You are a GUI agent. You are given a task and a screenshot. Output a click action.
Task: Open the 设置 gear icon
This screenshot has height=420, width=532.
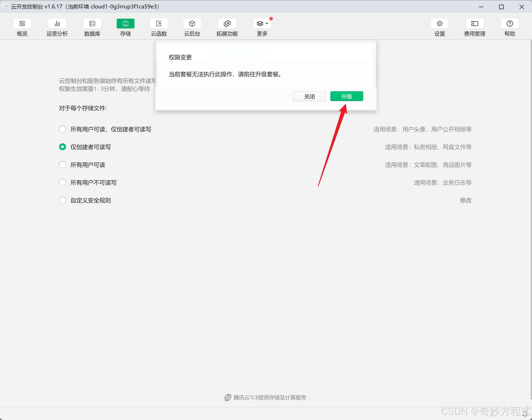(439, 24)
